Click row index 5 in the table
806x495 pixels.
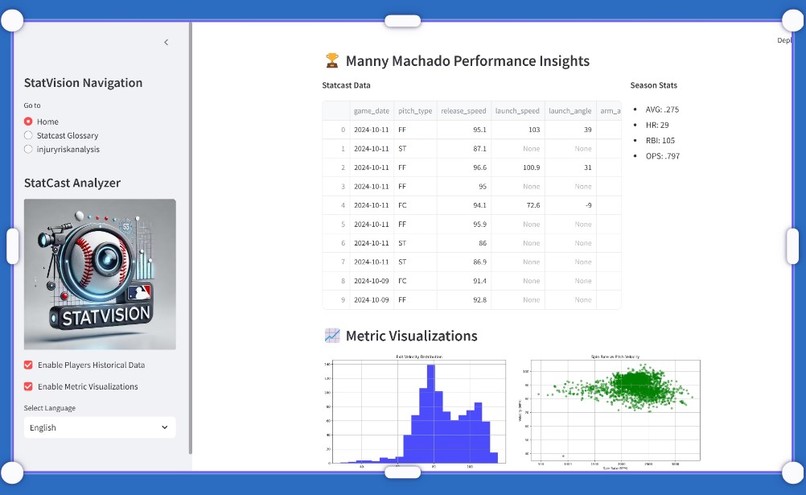pos(336,224)
